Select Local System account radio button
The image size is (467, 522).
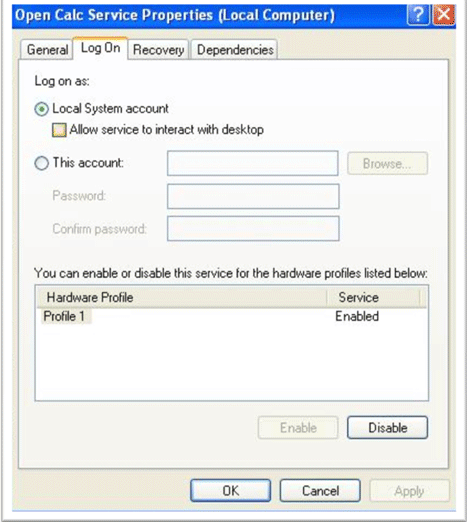[42, 109]
